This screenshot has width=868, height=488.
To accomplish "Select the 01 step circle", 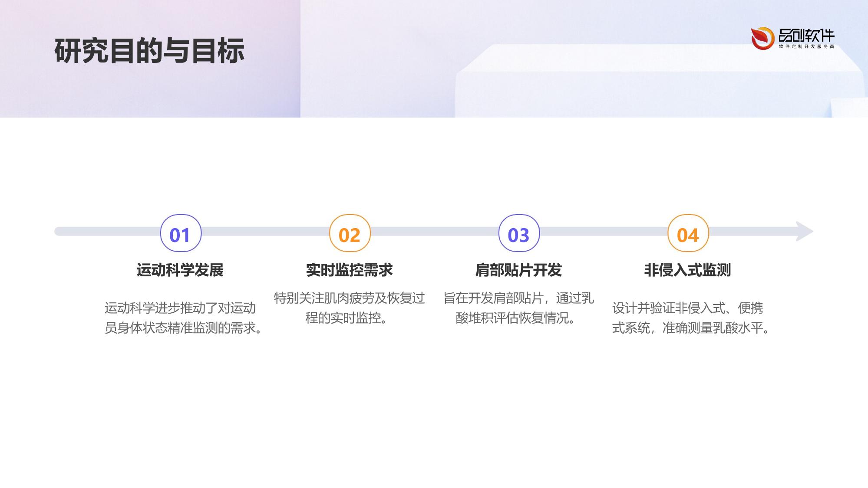I will pyautogui.click(x=181, y=233).
